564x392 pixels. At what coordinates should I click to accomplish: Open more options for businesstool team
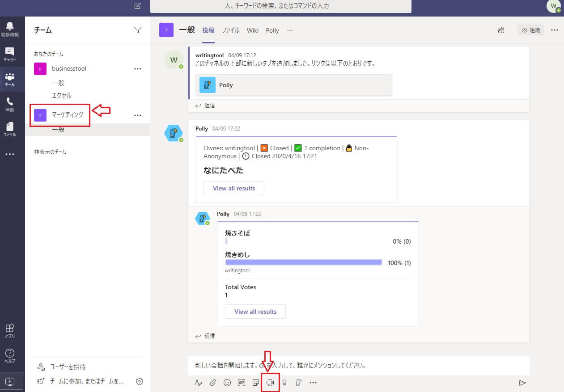(x=138, y=69)
